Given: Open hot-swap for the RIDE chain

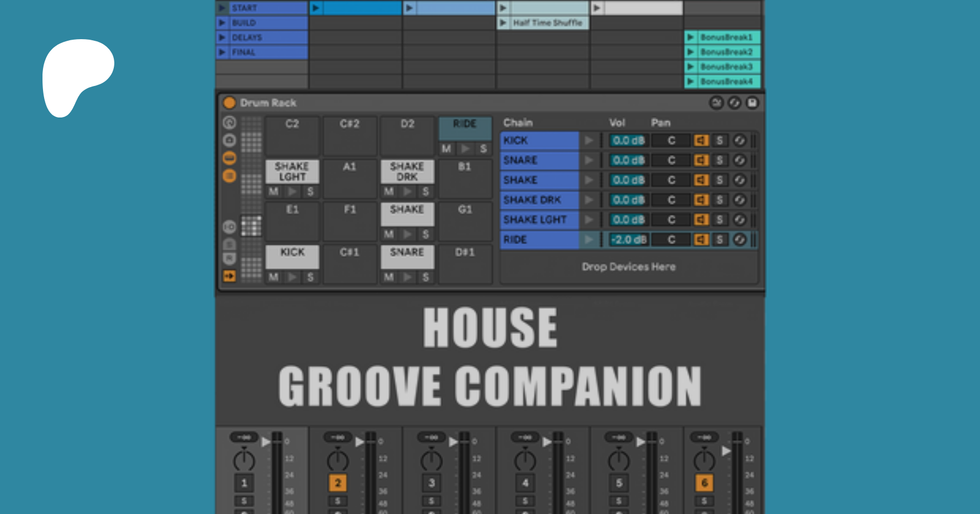Looking at the screenshot, I should (739, 239).
